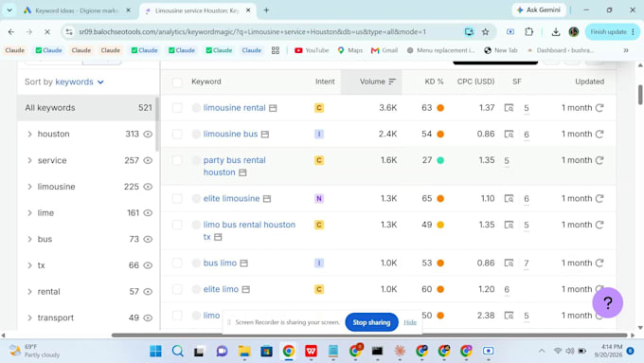The height and width of the screenshot is (363, 644).
Task: Open SERP snapshot icon next to limousine bus
Action: click(265, 135)
